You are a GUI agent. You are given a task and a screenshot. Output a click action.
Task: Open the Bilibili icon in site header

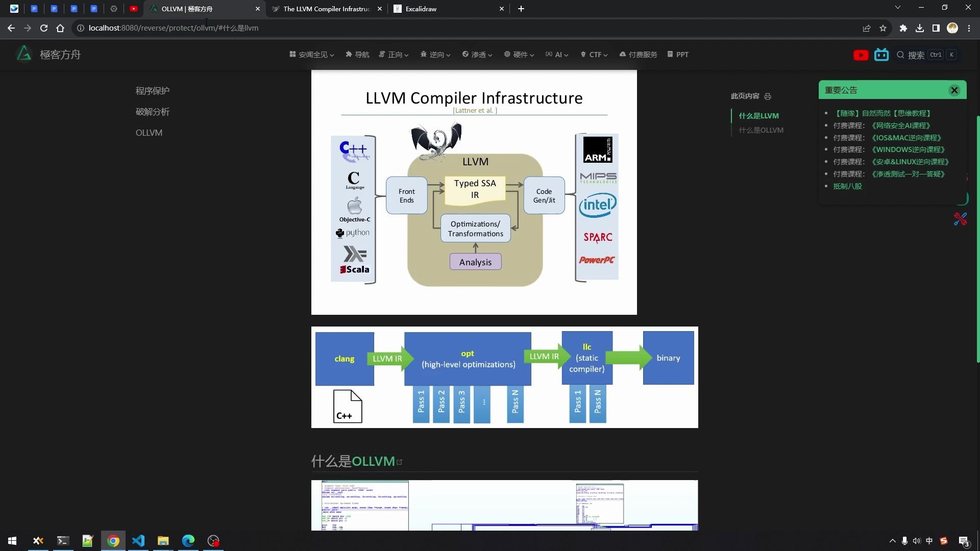coord(881,55)
